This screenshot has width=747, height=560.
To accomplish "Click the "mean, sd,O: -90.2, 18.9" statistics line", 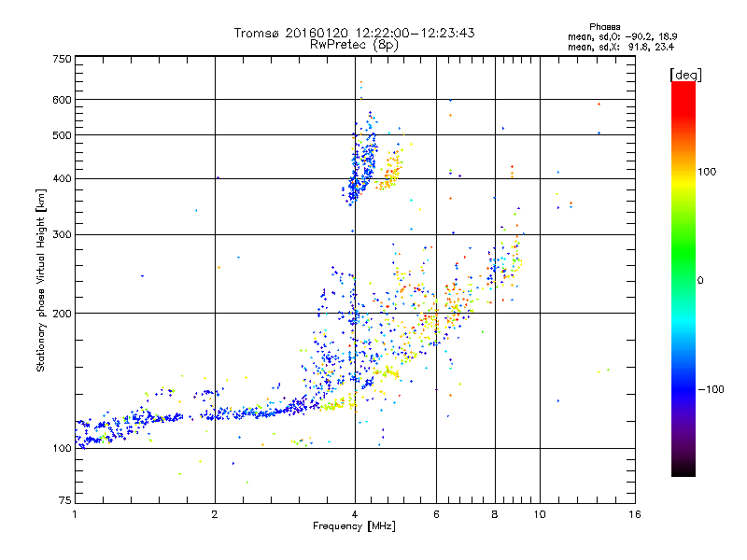I will click(622, 36).
